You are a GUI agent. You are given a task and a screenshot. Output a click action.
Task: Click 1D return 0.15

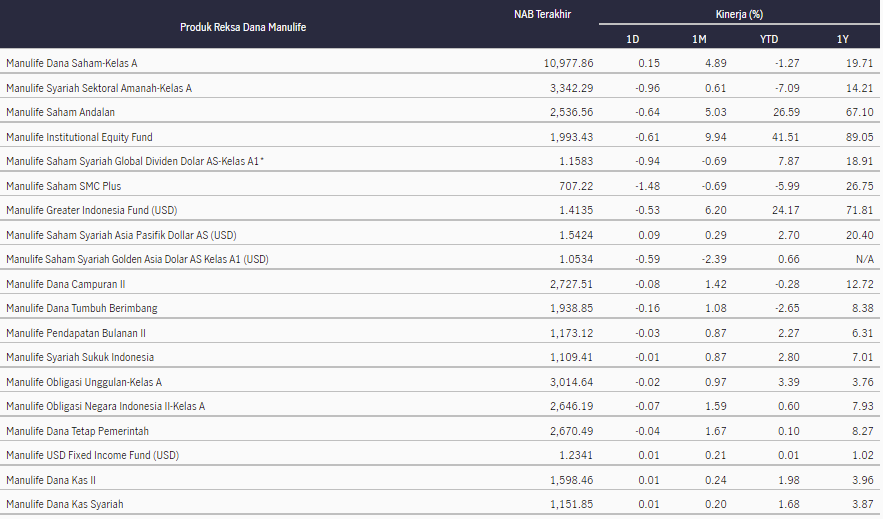(x=649, y=63)
